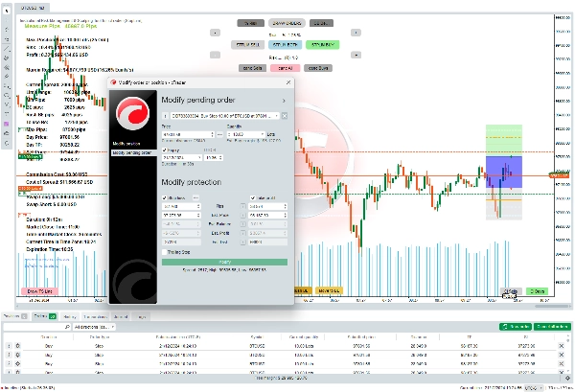Click the purple square icon in the left toolbar
Screen dimensions: 575x392
tap(7, 124)
